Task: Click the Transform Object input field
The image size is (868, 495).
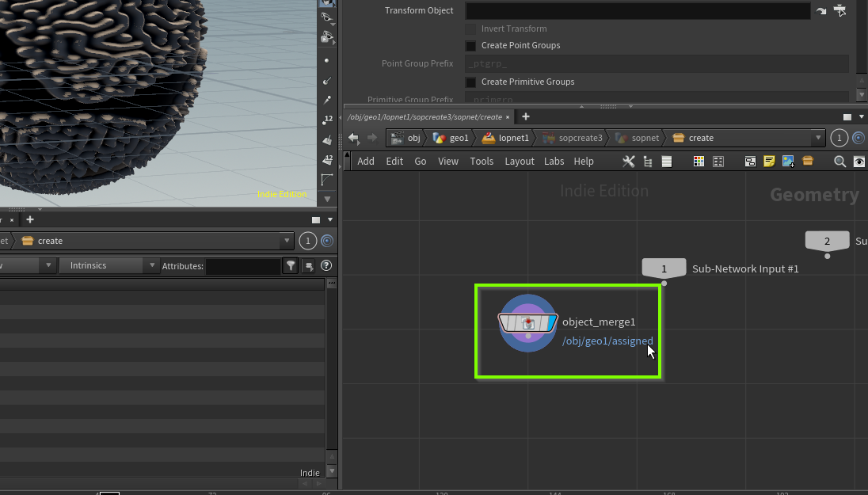Action: pos(637,11)
